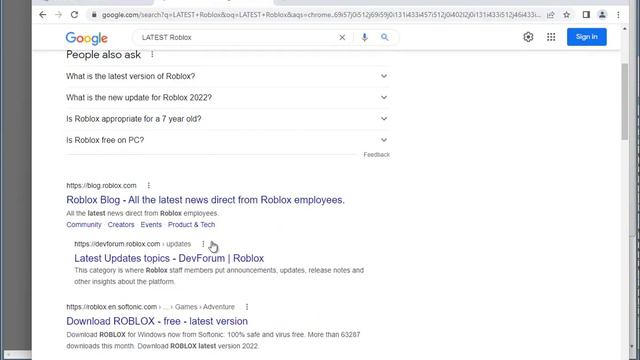Visit the Product & Tech sitelink
The width and height of the screenshot is (640, 360).
(191, 224)
